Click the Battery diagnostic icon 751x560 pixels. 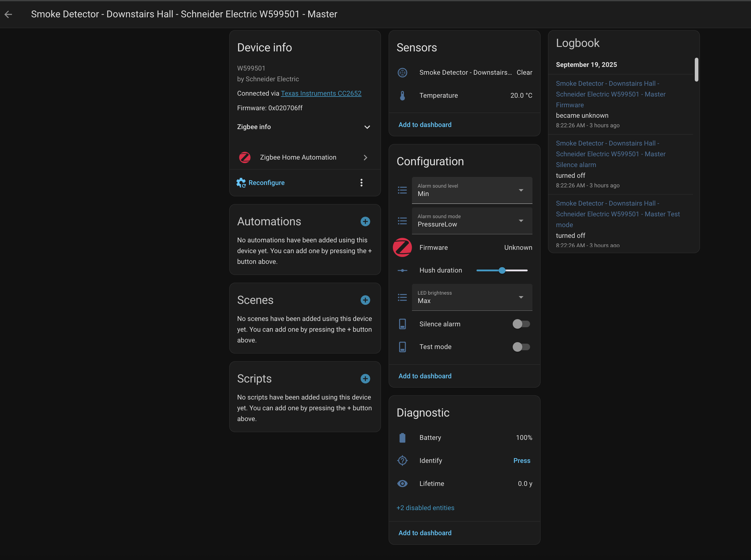402,437
